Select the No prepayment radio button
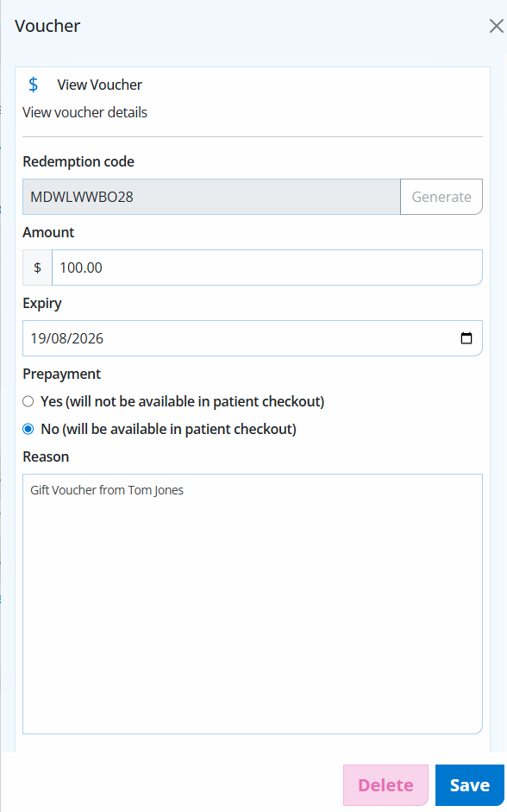 coord(28,429)
